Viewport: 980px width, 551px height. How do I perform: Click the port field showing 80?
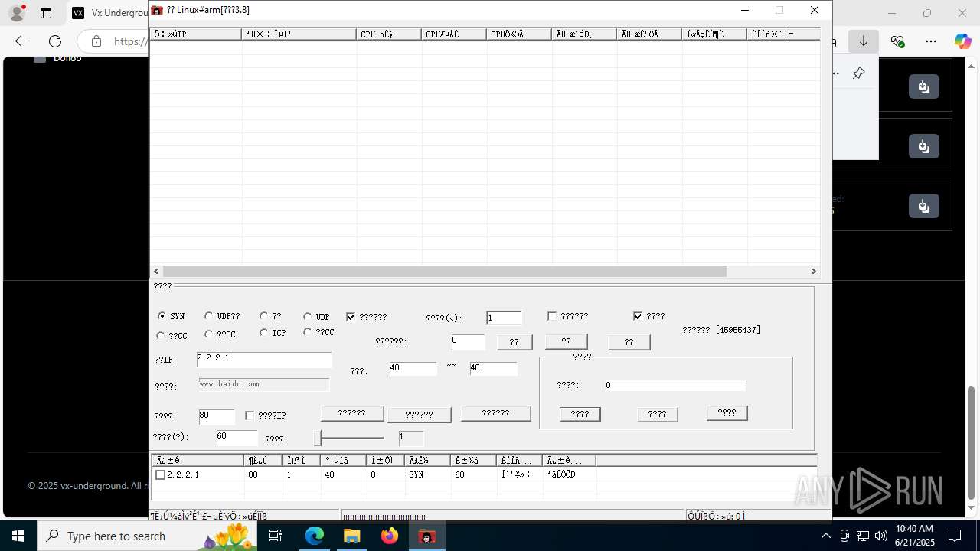coord(217,417)
